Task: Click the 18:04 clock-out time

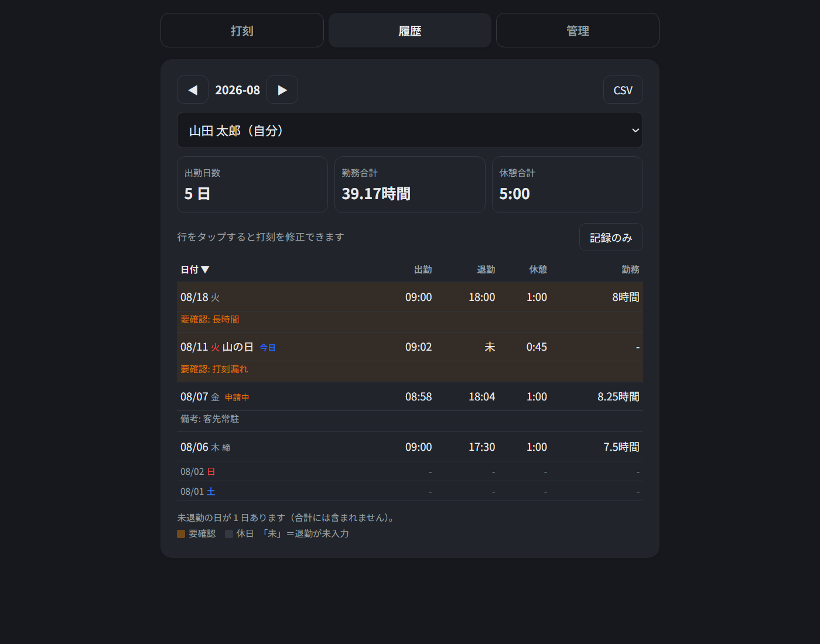Action: tap(482, 396)
